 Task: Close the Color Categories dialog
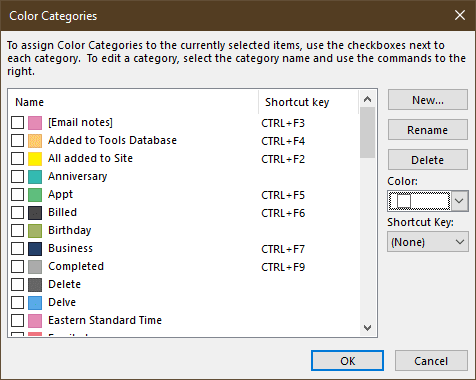point(460,15)
